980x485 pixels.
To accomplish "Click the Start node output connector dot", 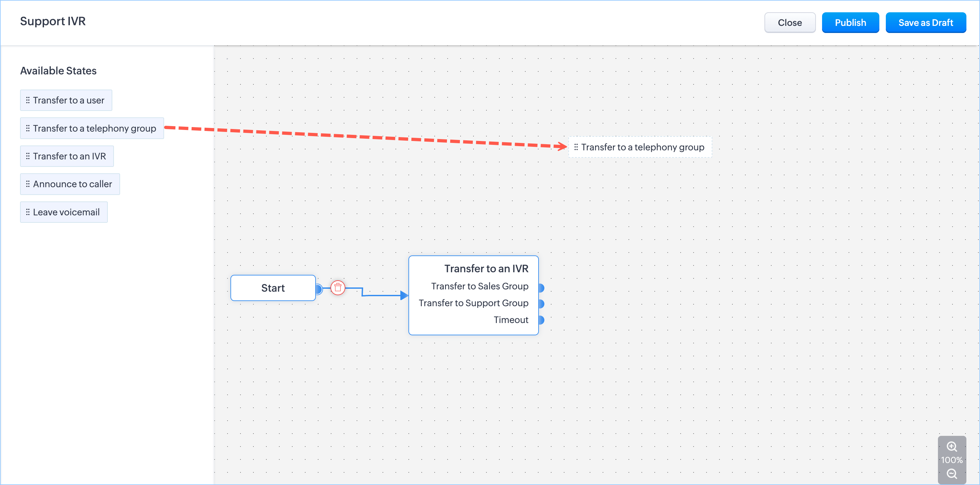I will (319, 289).
